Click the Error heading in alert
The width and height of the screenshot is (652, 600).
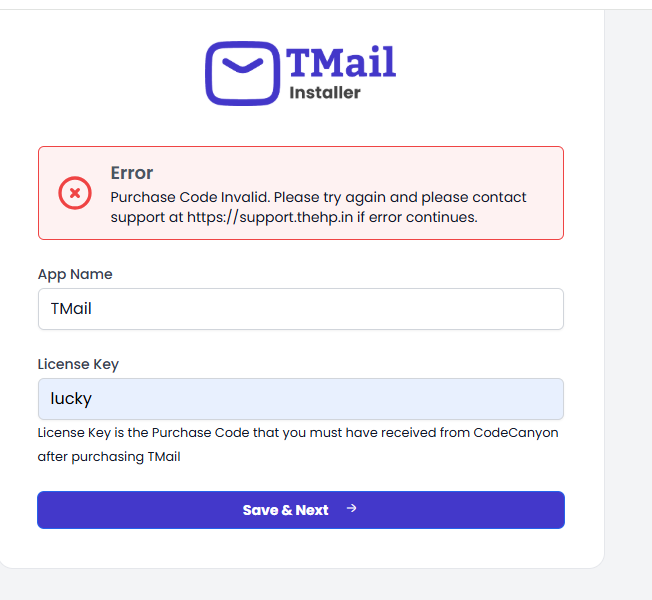pos(132,173)
